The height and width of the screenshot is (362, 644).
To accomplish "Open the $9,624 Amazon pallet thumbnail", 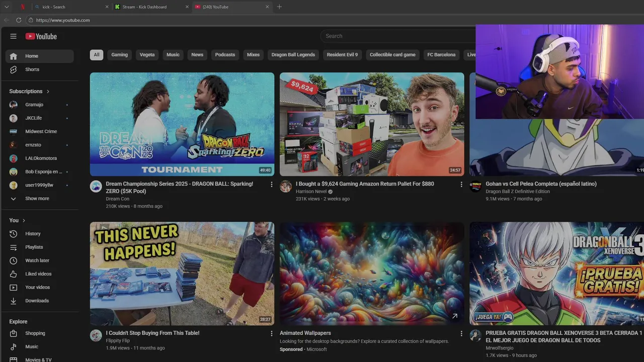I will [372, 124].
